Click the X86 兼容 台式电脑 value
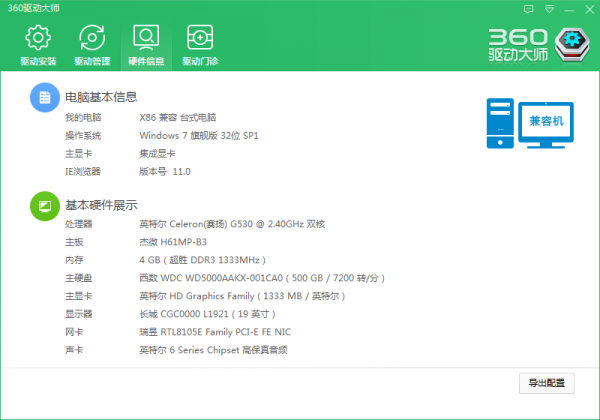 click(x=178, y=117)
